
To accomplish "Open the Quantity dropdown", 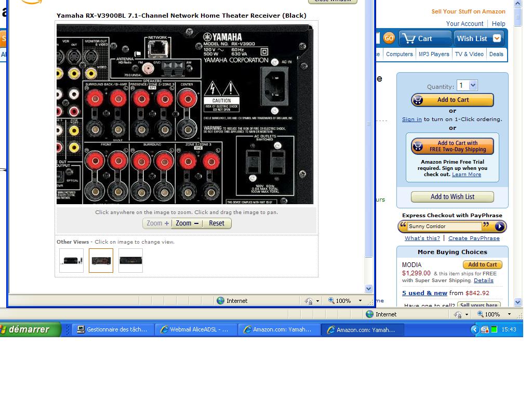I will click(x=473, y=85).
